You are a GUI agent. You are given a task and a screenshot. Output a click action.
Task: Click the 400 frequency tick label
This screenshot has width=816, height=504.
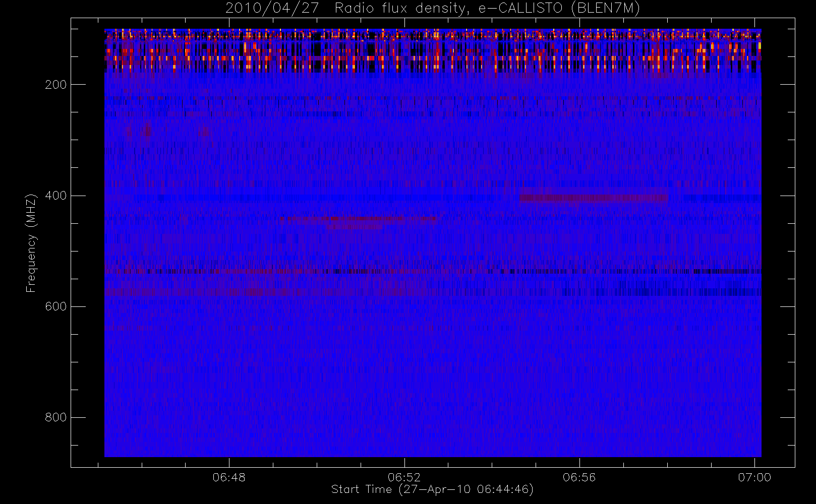[56, 196]
